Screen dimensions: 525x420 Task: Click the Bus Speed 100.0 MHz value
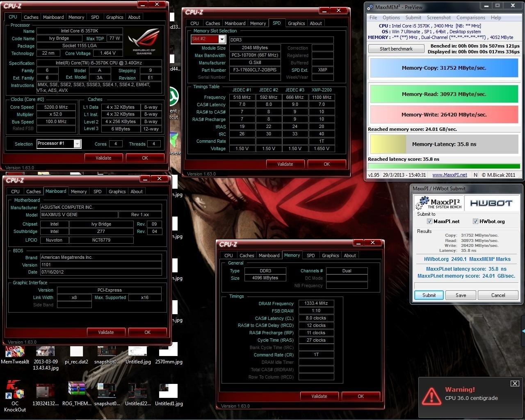(x=56, y=122)
